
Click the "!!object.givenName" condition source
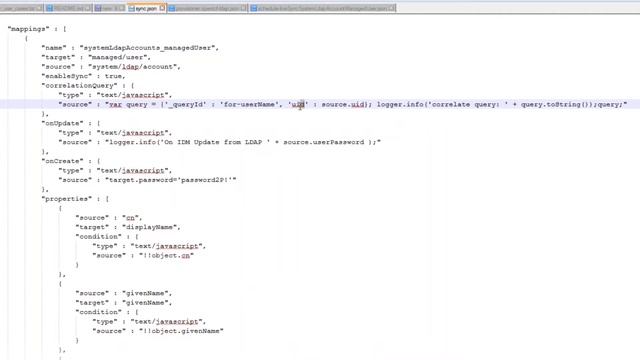[x=181, y=331]
